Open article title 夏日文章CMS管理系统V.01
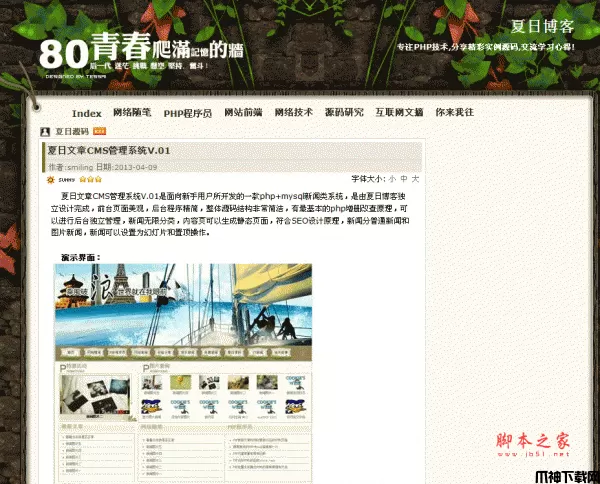Screen dimensions: 600x484 pos(109,151)
